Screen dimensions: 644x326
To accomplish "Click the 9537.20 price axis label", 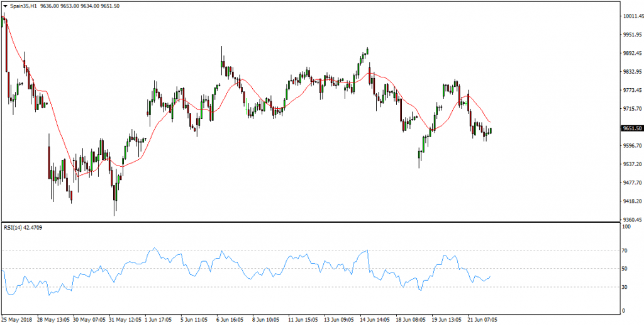I will click(x=631, y=164).
